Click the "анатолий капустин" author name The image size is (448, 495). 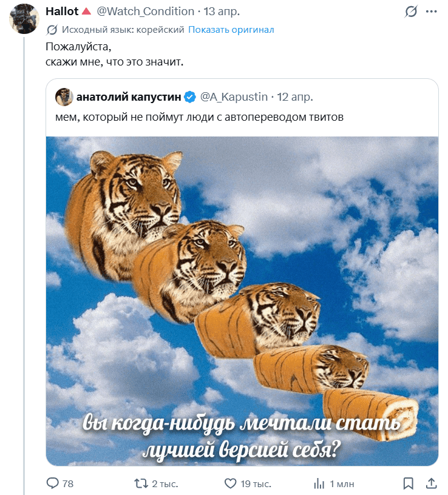point(129,96)
